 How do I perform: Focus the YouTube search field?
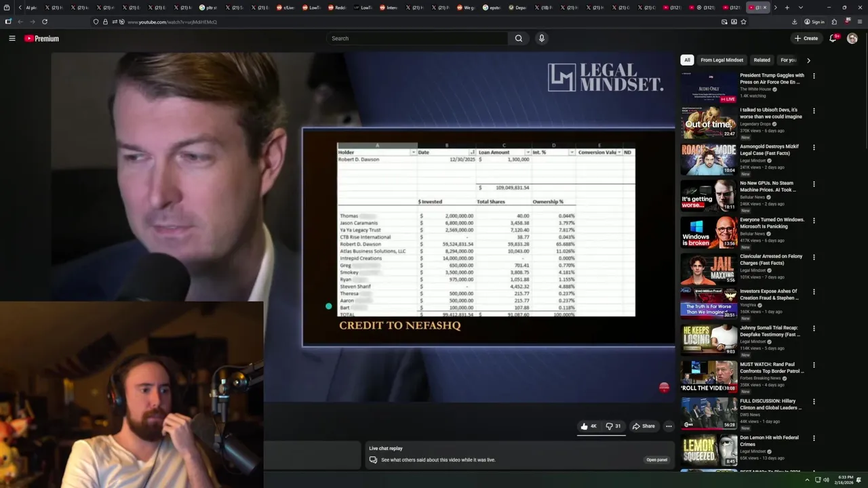417,39
